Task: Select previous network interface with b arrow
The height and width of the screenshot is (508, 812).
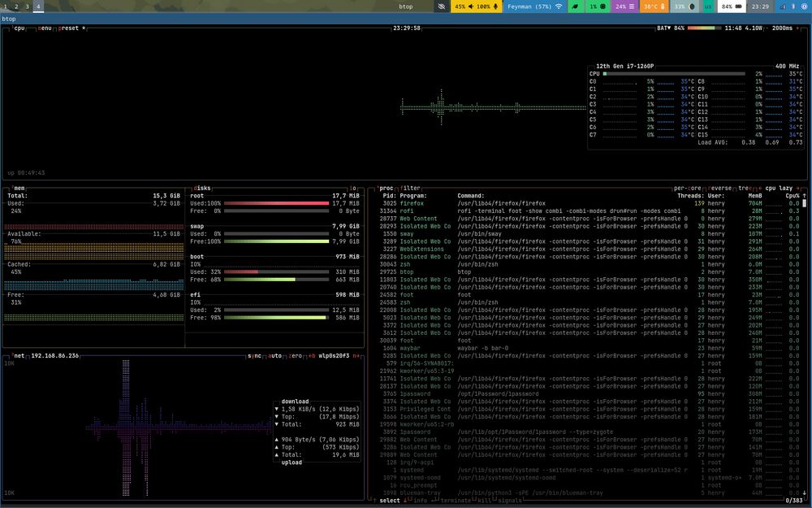Action: [x=312, y=356]
